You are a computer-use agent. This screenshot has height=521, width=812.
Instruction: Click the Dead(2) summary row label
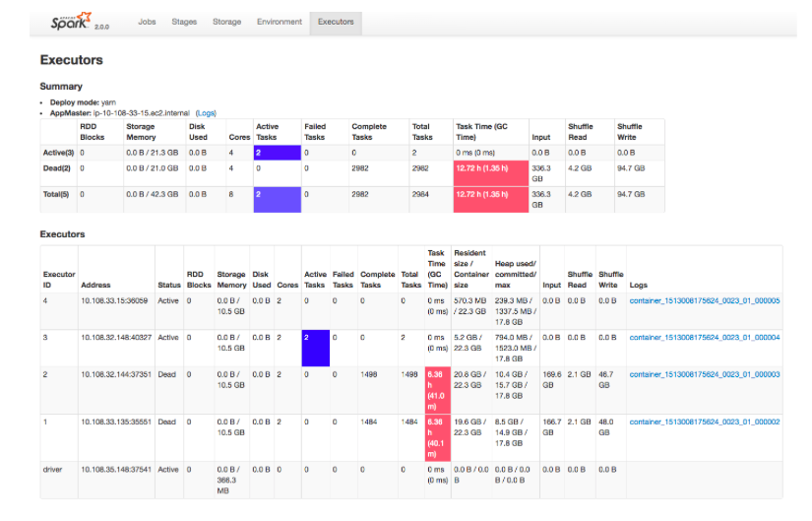pyautogui.click(x=56, y=168)
